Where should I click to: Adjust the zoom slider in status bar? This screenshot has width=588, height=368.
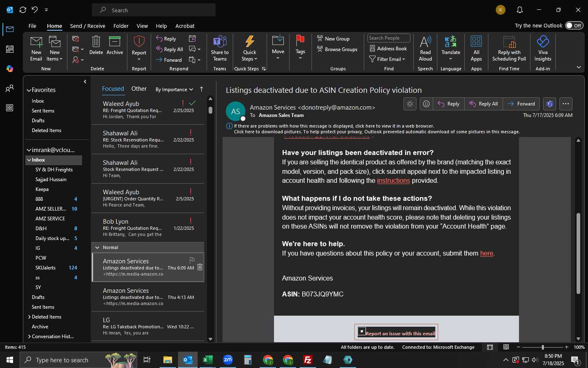543,347
